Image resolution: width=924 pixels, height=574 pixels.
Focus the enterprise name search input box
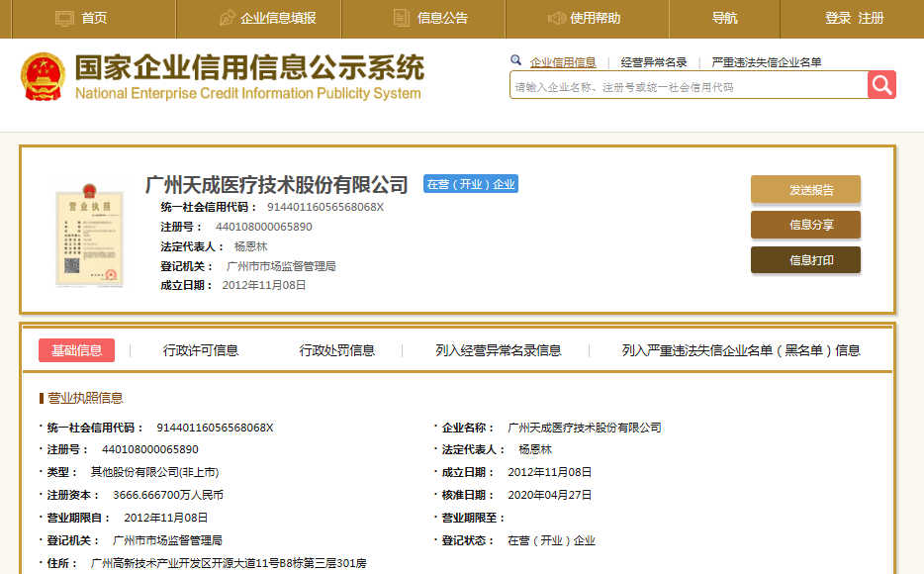coord(689,85)
